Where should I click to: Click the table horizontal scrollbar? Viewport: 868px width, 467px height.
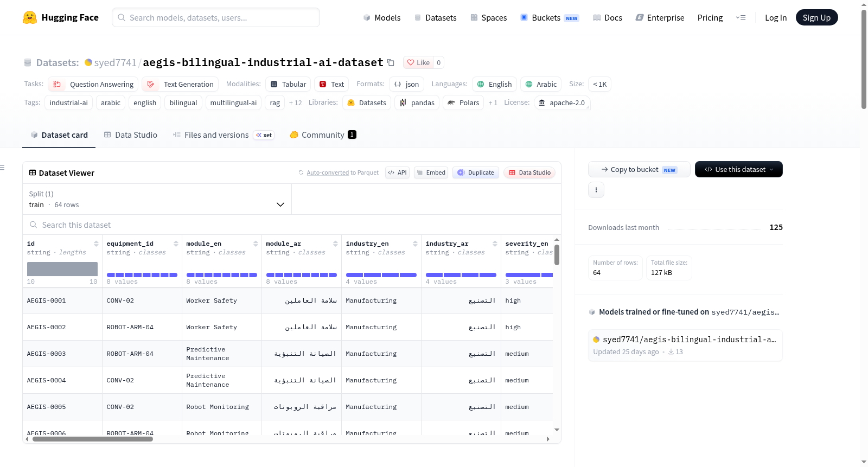click(x=93, y=439)
